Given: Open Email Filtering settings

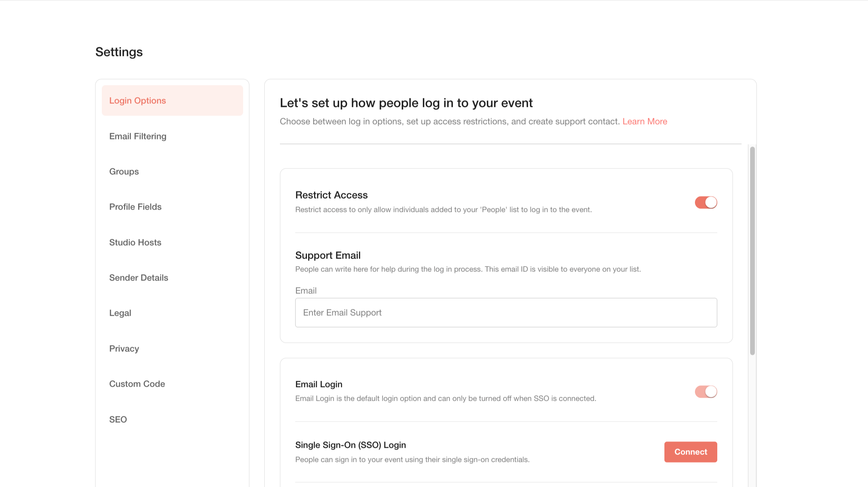Looking at the screenshot, I should pos(138,136).
